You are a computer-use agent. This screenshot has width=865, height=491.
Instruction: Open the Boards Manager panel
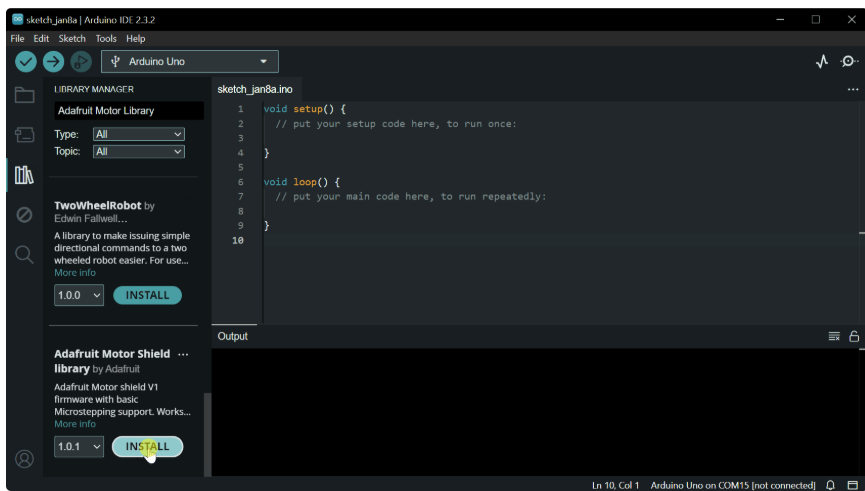coord(24,135)
